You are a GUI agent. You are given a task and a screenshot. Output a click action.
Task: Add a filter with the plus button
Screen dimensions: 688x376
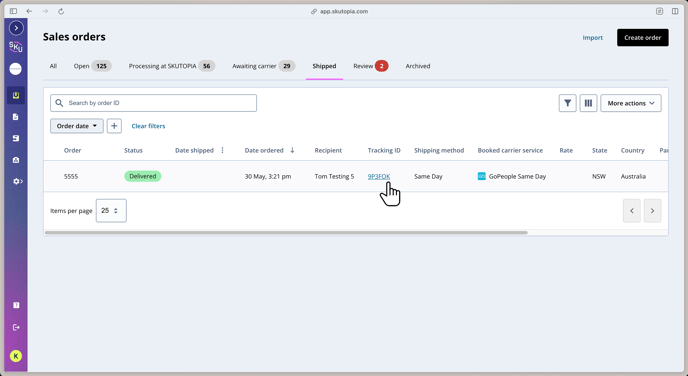(114, 126)
